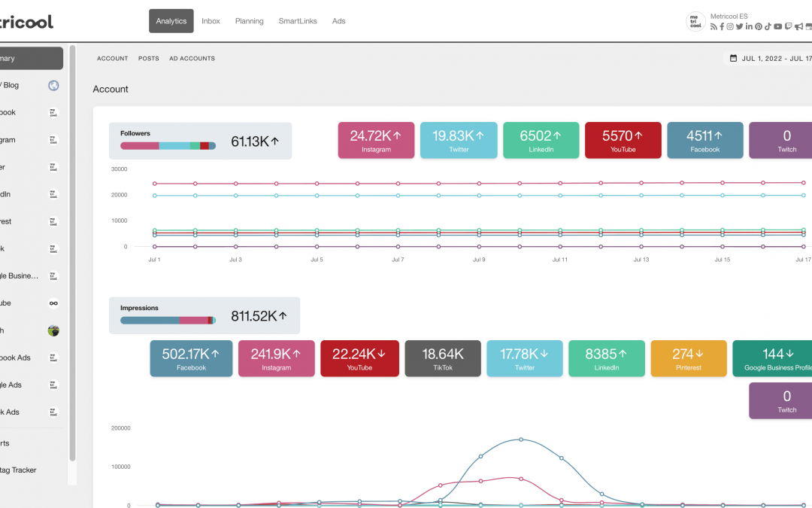Open the SmartLinks tab
This screenshot has height=508, width=812.
(x=298, y=21)
